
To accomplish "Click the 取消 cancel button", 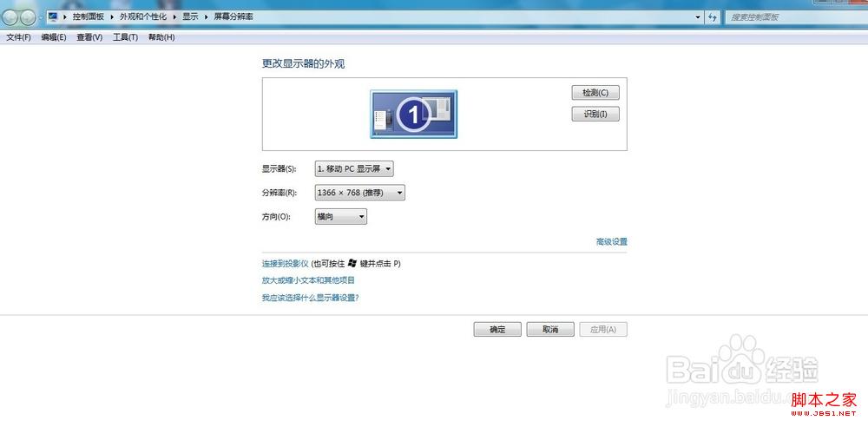I will 550,330.
